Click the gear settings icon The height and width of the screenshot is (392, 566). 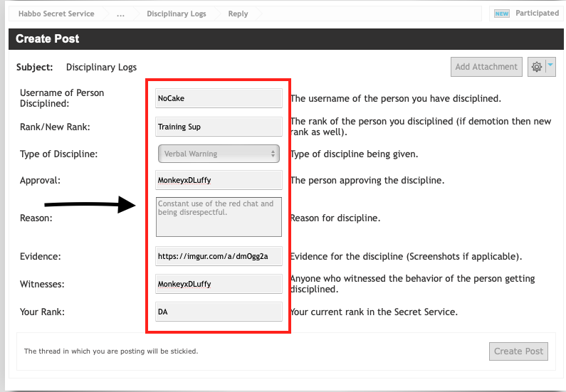(x=536, y=67)
